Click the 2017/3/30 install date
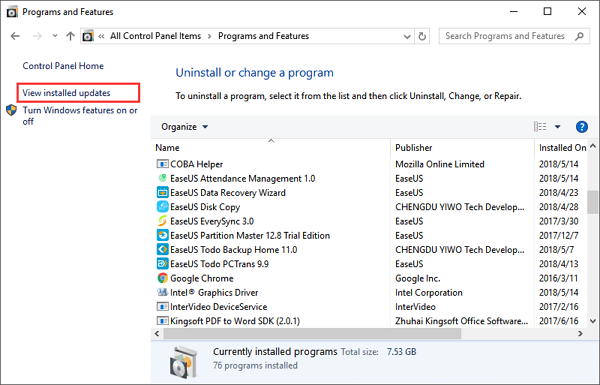600x385 pixels. click(x=558, y=221)
